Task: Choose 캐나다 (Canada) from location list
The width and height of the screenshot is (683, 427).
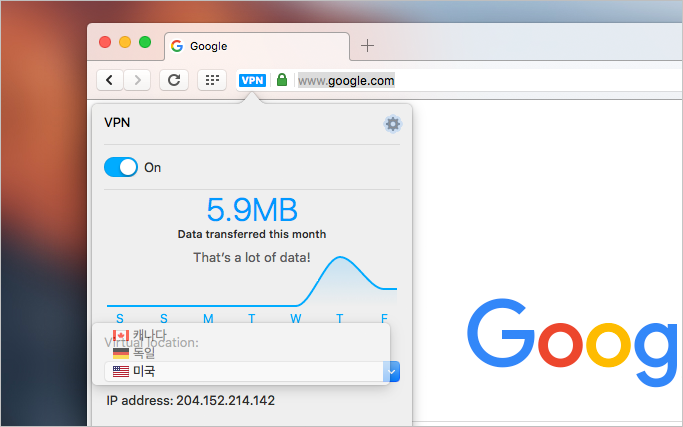Action: point(139,335)
